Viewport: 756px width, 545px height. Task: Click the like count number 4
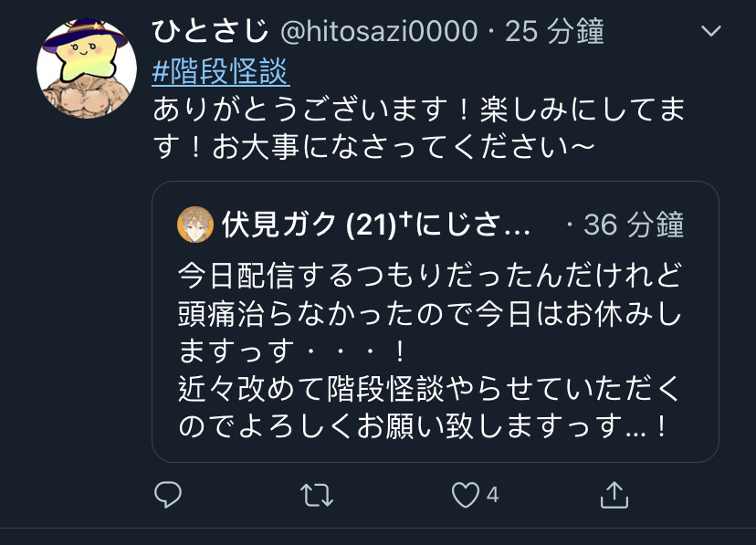tap(492, 495)
